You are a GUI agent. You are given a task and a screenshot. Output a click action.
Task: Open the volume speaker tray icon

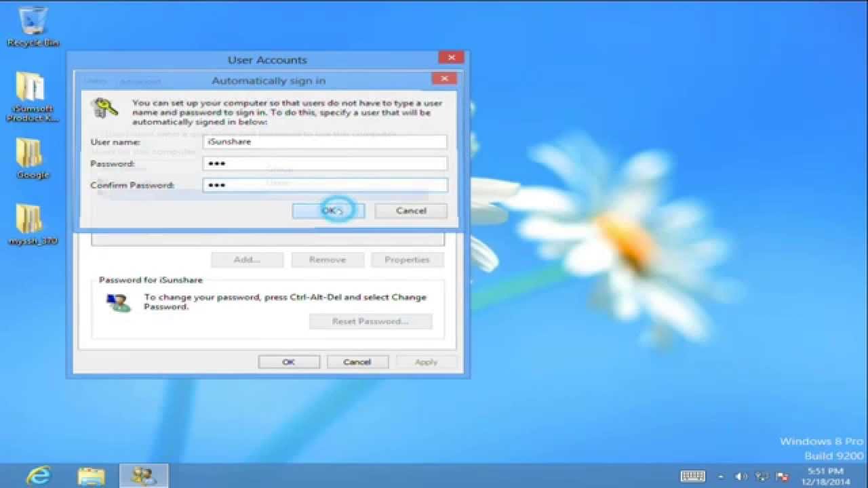741,476
